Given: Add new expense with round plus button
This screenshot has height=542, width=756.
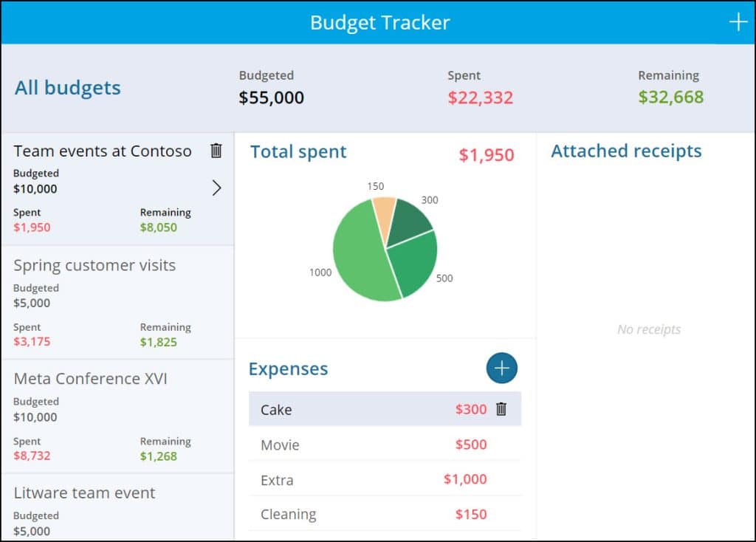Looking at the screenshot, I should pos(501,368).
